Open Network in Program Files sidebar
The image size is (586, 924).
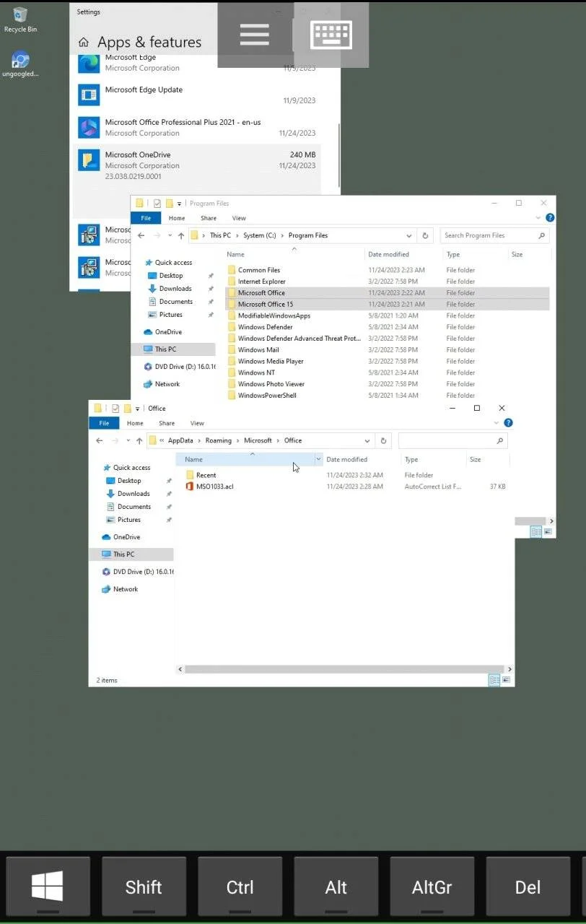tap(161, 384)
